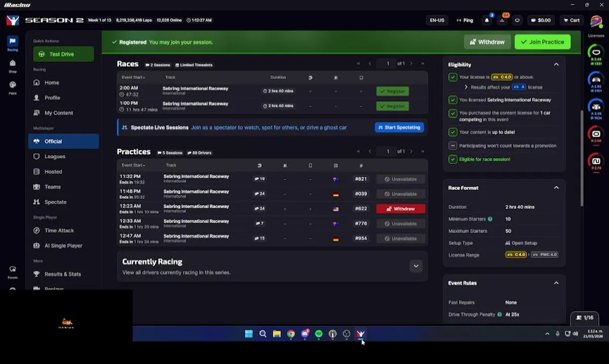The height and width of the screenshot is (364, 609).
Task: Select the Sports Car license gauge A 2.92
Action: pyautogui.click(x=596, y=82)
